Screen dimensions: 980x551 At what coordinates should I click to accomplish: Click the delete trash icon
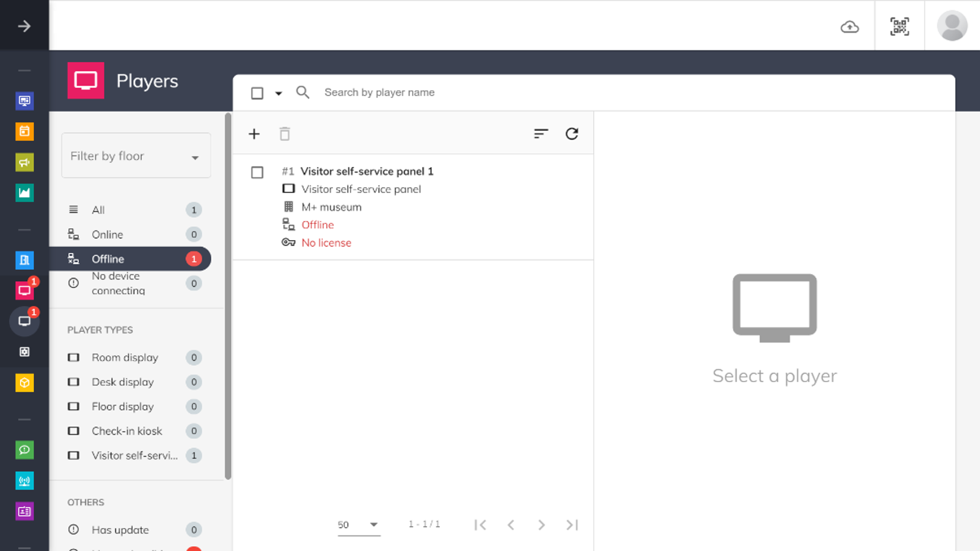pyautogui.click(x=285, y=134)
